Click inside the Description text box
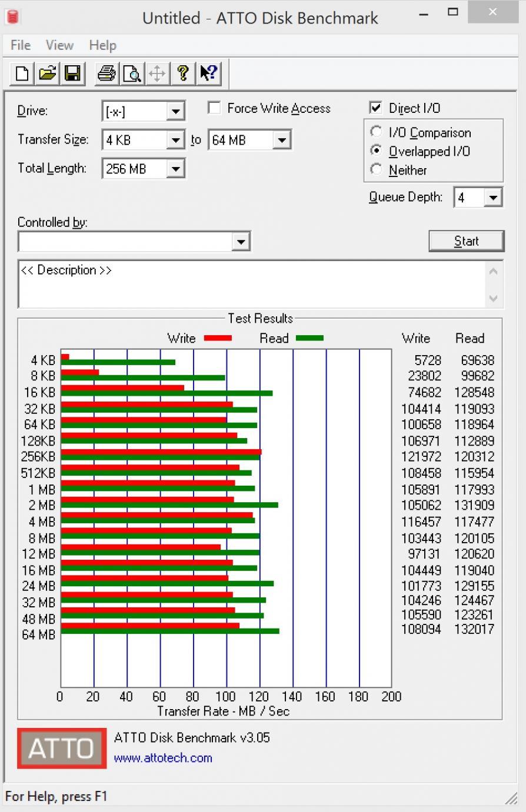Image resolution: width=526 pixels, height=812 pixels. (x=252, y=284)
